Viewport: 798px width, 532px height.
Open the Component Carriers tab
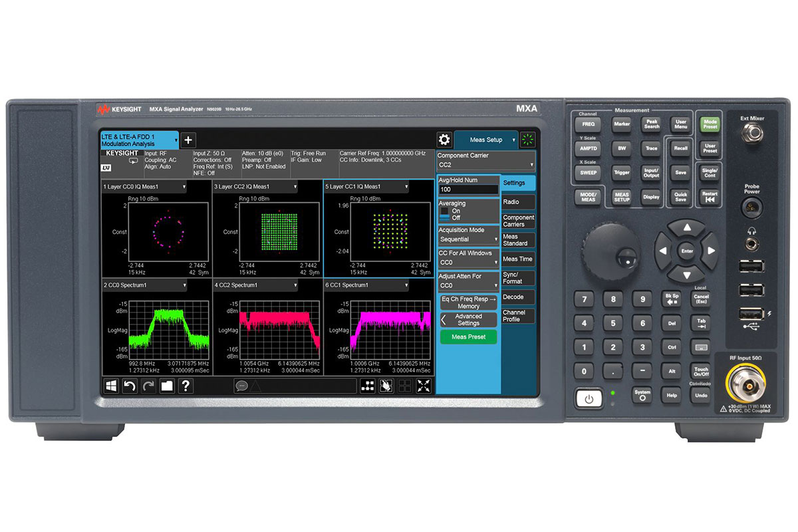(x=518, y=221)
